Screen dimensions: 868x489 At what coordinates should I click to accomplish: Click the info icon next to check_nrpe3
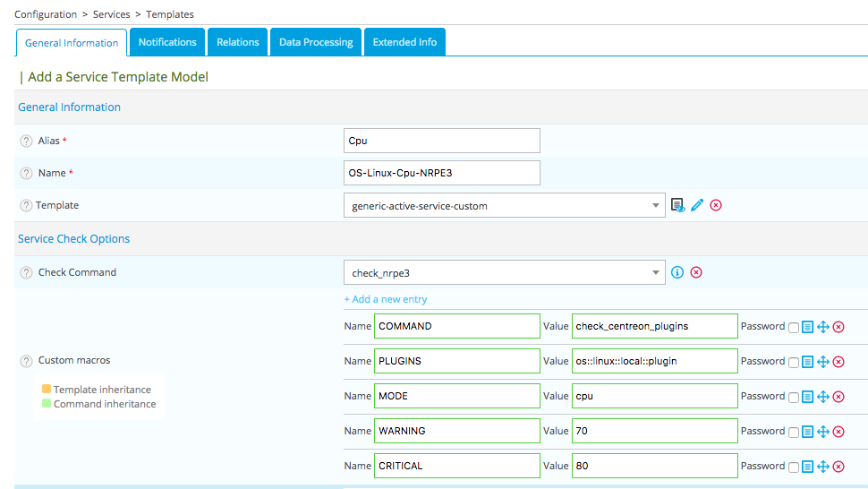coord(677,272)
